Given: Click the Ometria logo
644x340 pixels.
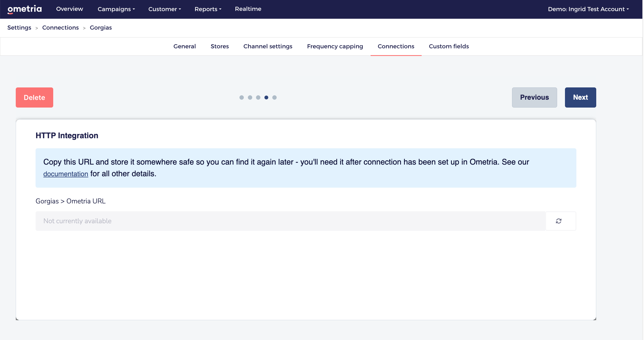Looking at the screenshot, I should (x=24, y=9).
